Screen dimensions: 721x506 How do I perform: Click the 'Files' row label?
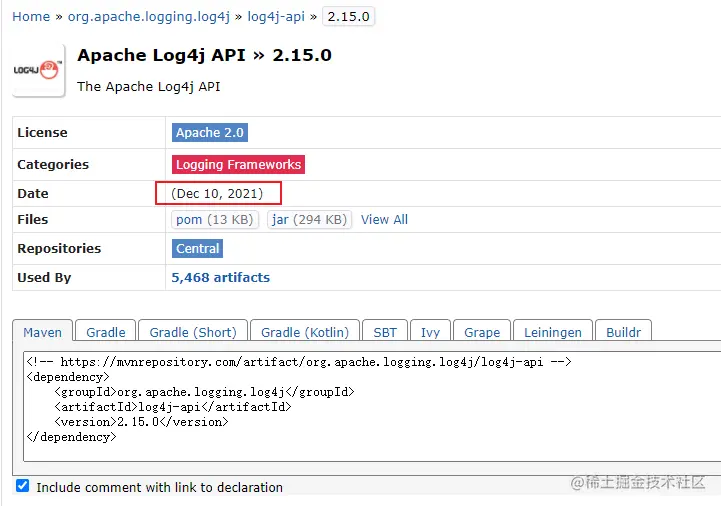coord(33,219)
